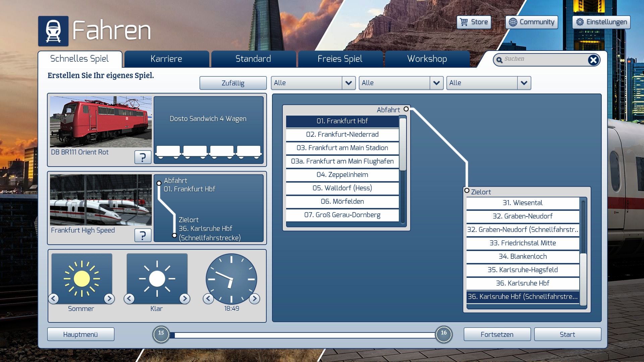Screen dimensions: 644x362
Task: Click the next season arrow under Sommer
Action: click(x=109, y=298)
